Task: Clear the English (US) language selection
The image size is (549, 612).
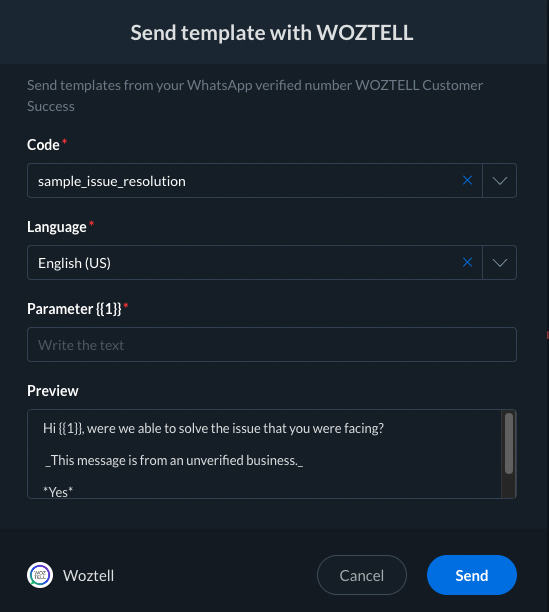Action: click(x=467, y=262)
